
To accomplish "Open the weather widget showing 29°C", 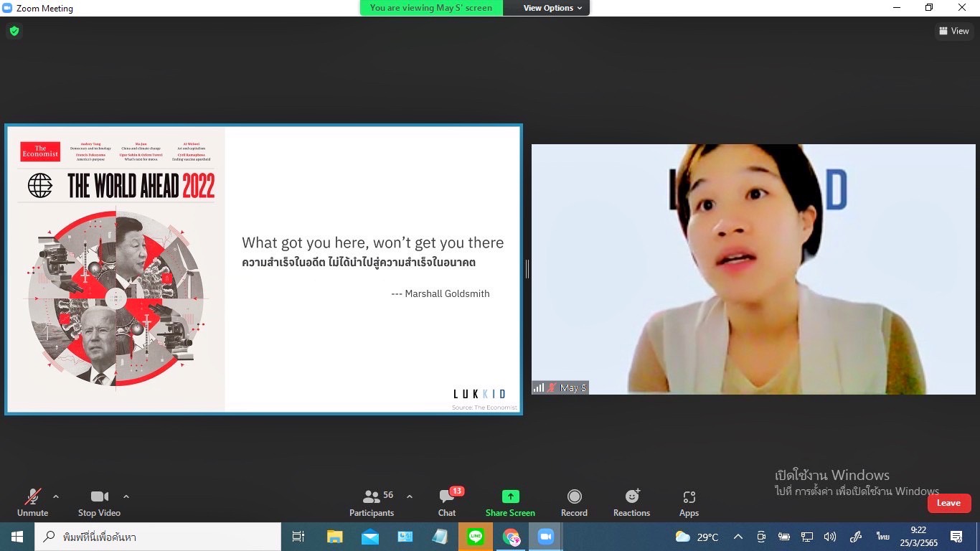I will 697,537.
